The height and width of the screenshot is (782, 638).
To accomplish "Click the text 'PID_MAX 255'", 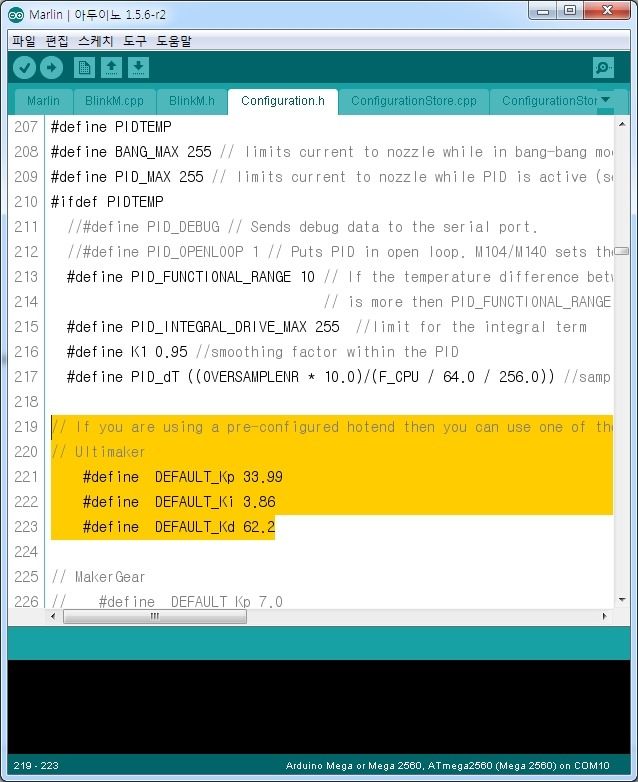I will [x=159, y=177].
